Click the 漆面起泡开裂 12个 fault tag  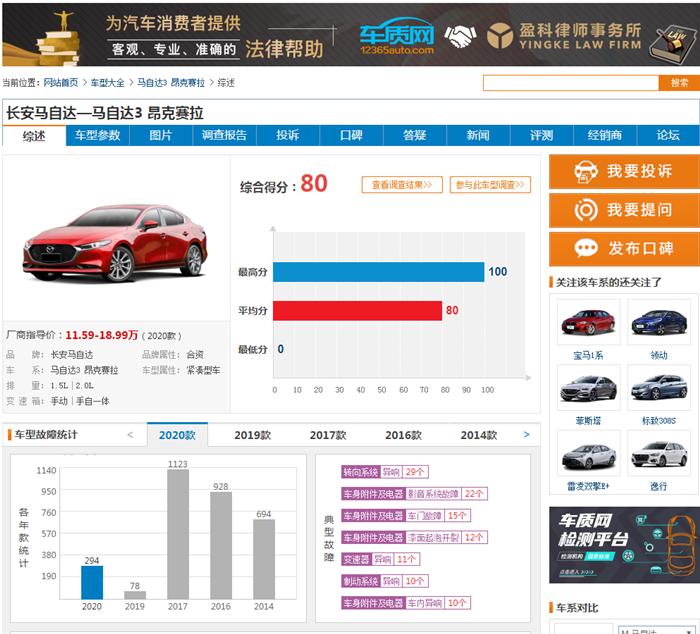click(x=414, y=537)
